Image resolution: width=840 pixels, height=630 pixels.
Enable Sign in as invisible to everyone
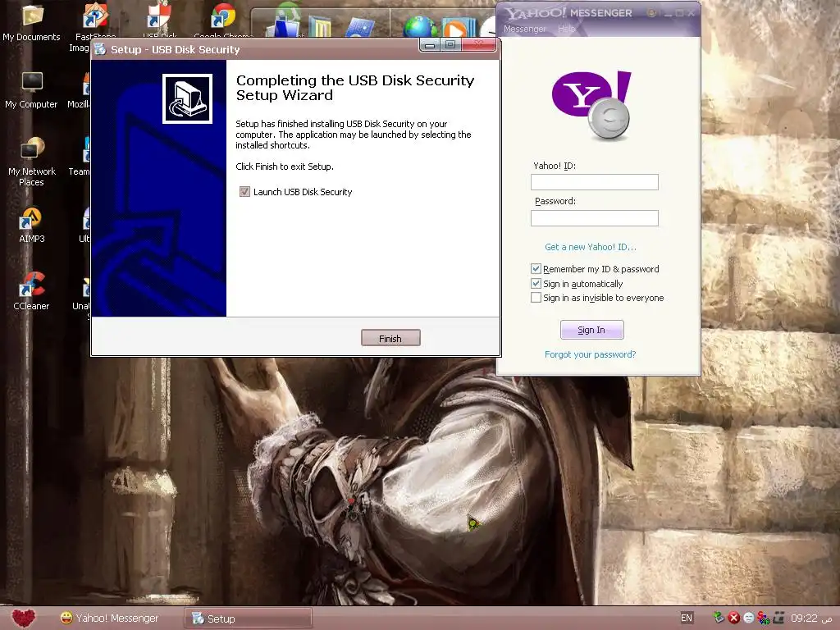point(536,298)
